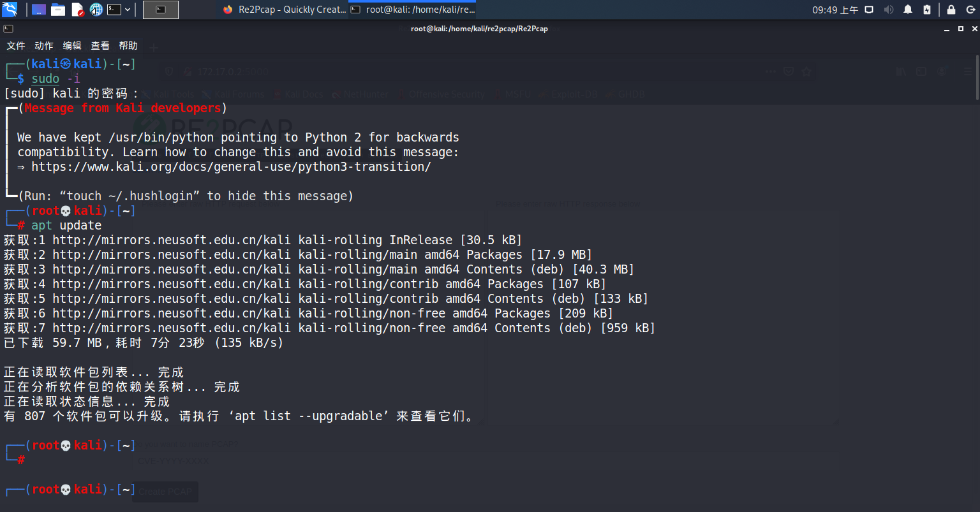
Task: Click the last root@kali prompt at bottom
Action: [x=70, y=490]
